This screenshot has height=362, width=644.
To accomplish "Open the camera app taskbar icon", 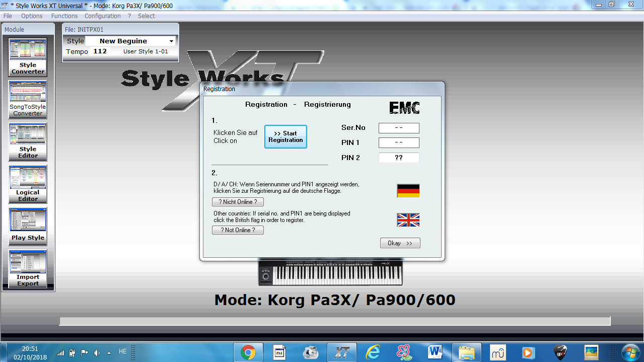I will point(311,352).
